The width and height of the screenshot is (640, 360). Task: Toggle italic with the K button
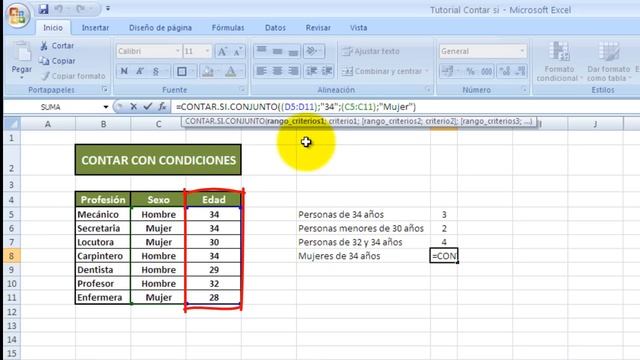tap(140, 71)
